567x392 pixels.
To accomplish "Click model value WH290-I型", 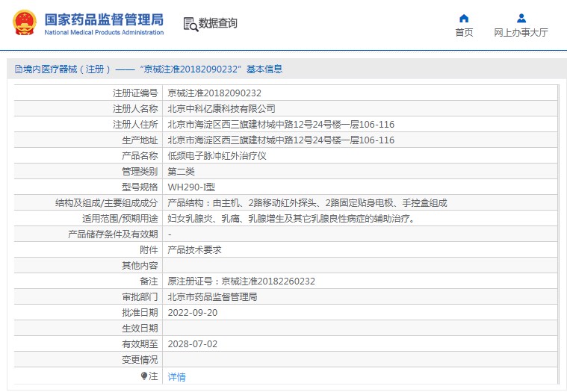I will (191, 187).
